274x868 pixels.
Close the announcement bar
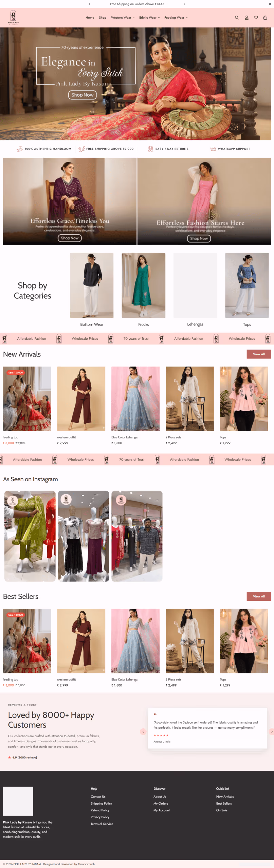pos(270,4)
